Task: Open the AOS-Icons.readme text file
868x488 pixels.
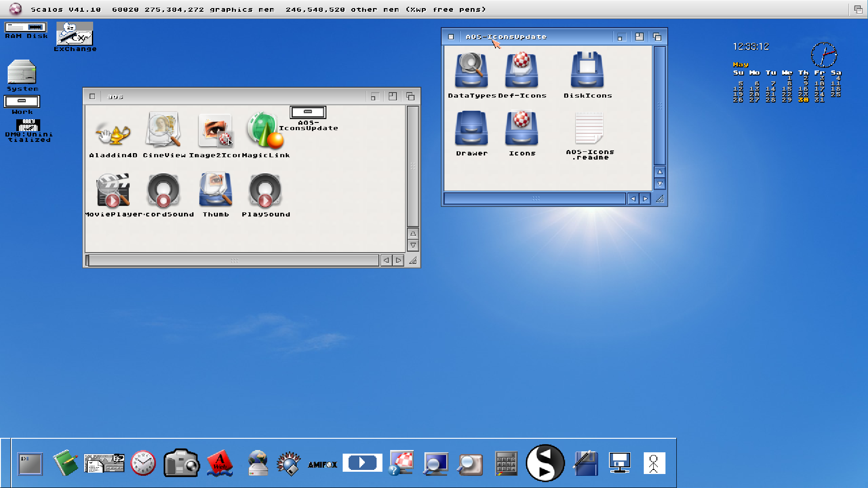Action: point(589,128)
